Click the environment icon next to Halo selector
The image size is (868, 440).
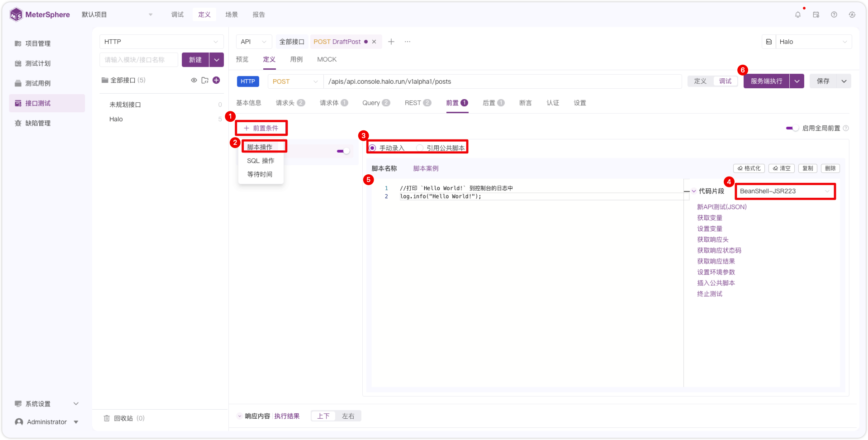click(769, 42)
